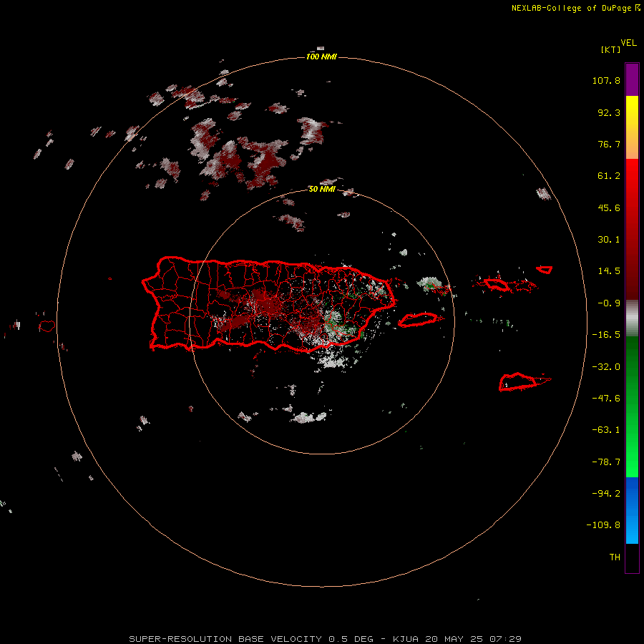
Task: Click the -63.1 velocity scale value
Action: click(x=606, y=430)
